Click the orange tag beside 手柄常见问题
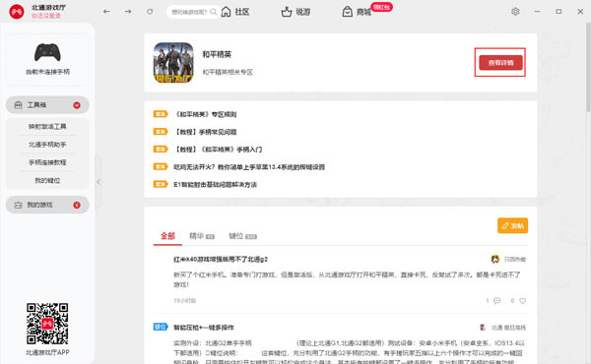 [x=161, y=132]
